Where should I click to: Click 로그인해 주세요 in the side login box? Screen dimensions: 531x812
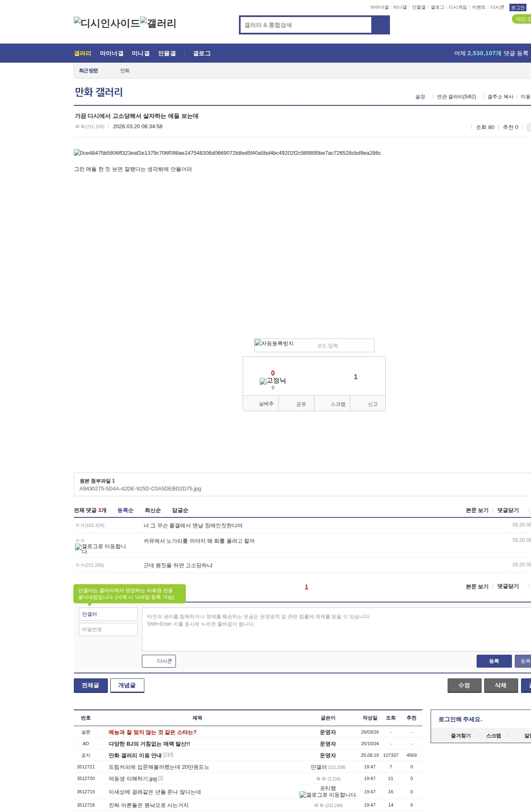click(460, 719)
